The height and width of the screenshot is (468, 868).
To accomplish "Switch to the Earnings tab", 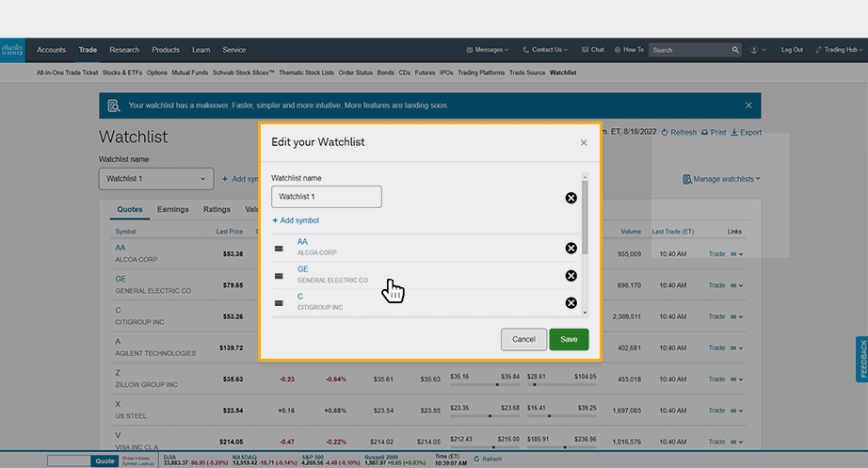I will (172, 209).
